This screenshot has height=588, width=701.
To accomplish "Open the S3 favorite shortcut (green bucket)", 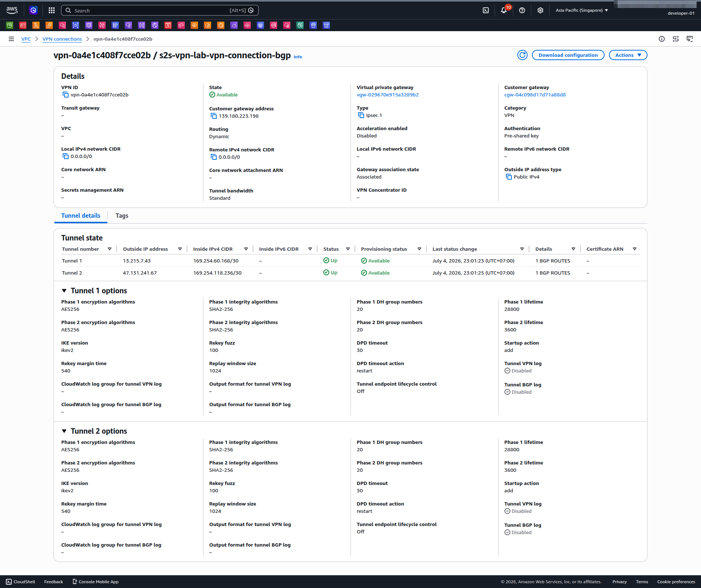I will (10, 25).
